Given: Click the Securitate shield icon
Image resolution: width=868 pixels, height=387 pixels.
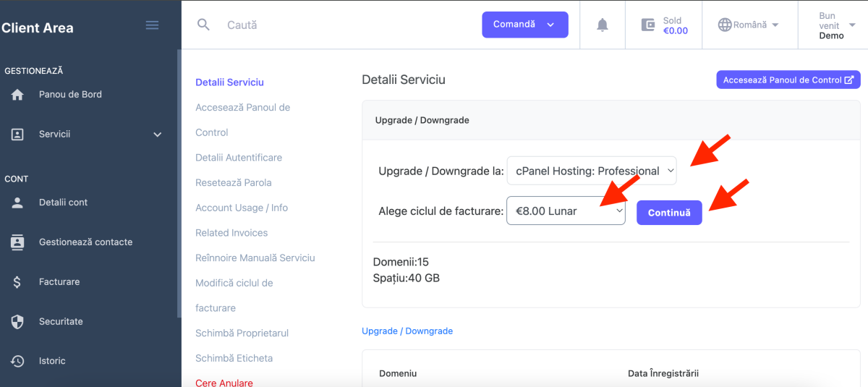Looking at the screenshot, I should 17,322.
